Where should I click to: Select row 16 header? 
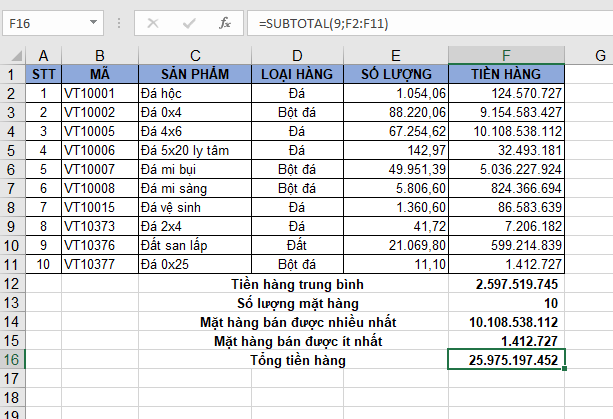coord(12,359)
